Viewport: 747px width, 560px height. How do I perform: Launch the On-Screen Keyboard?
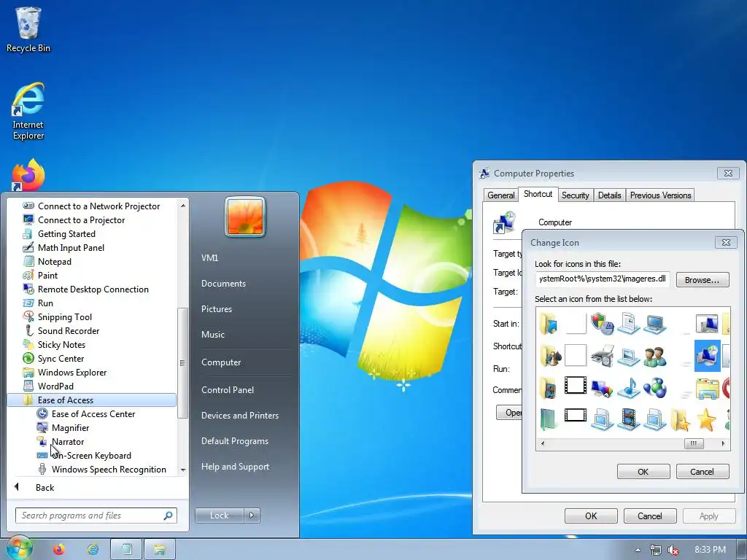click(x=91, y=455)
